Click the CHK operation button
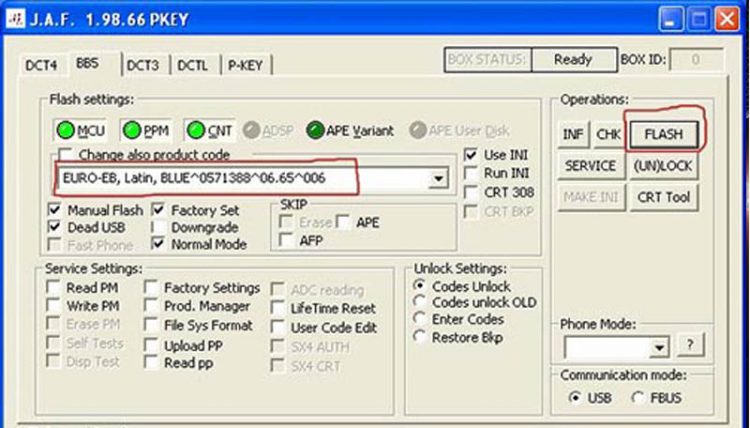 (608, 134)
